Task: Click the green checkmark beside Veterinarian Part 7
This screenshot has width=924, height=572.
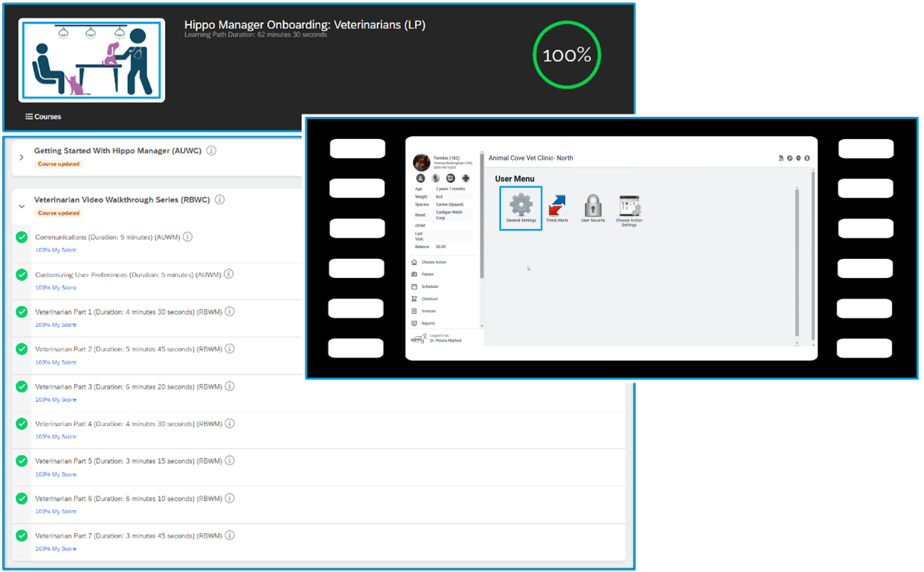Action: click(21, 535)
